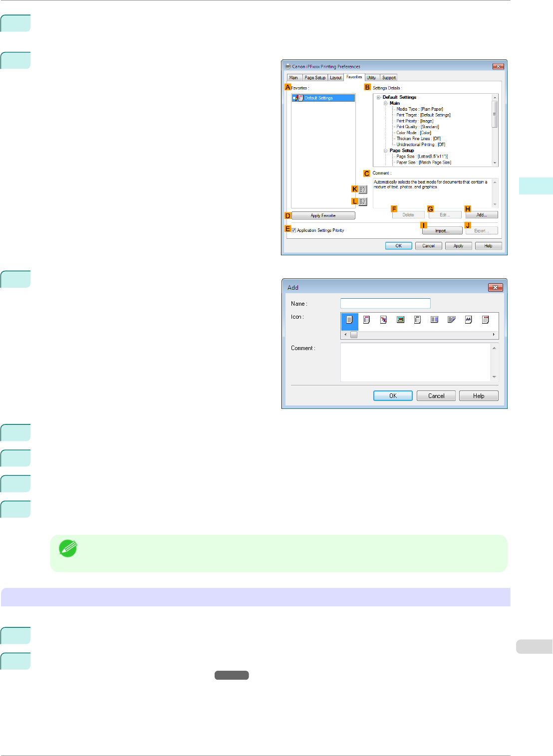Collapse the Default Settings tree node
Image resolution: width=553 pixels, height=756 pixels.
click(x=379, y=97)
